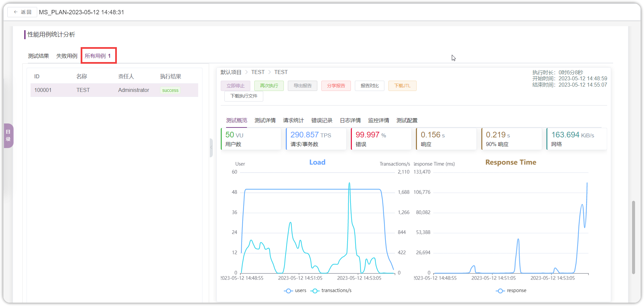Click 分享报告 button
Screen dimensions: 644x306
(x=336, y=86)
